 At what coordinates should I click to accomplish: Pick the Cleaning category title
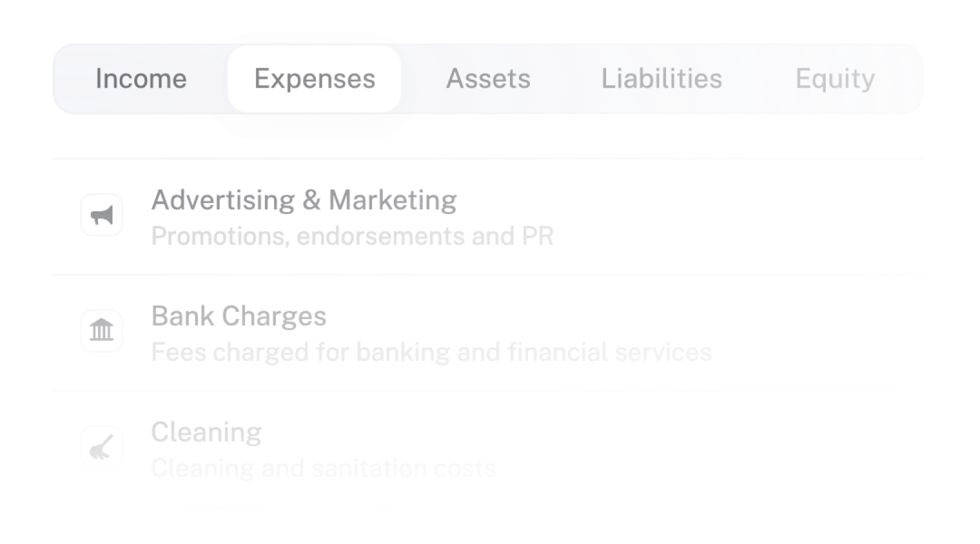tap(206, 432)
